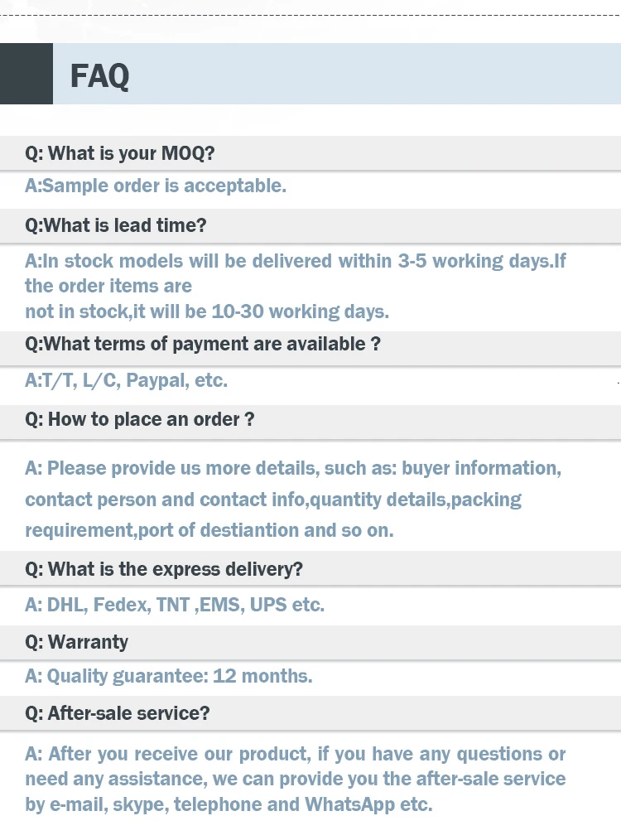
Task: Select the "by e-mail, skype, telephone and WhatsApp" line
Action: [229, 804]
